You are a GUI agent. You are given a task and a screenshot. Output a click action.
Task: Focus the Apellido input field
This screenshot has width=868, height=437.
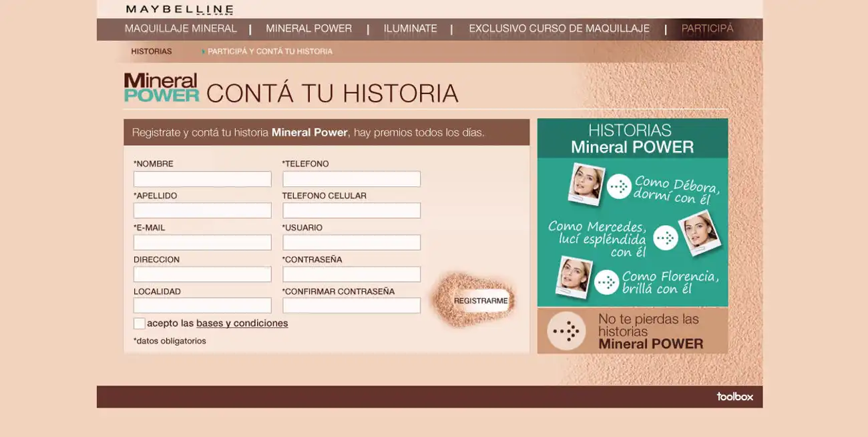click(202, 210)
